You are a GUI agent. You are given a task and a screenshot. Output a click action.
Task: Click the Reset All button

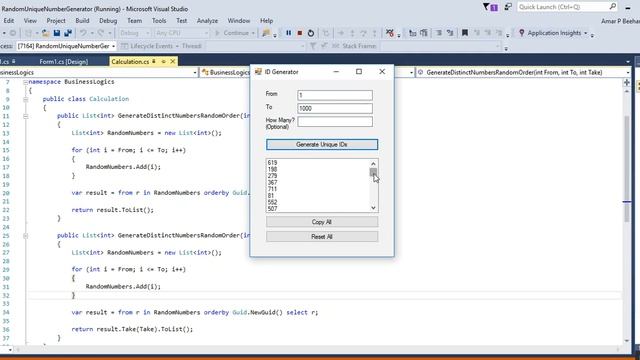322,237
